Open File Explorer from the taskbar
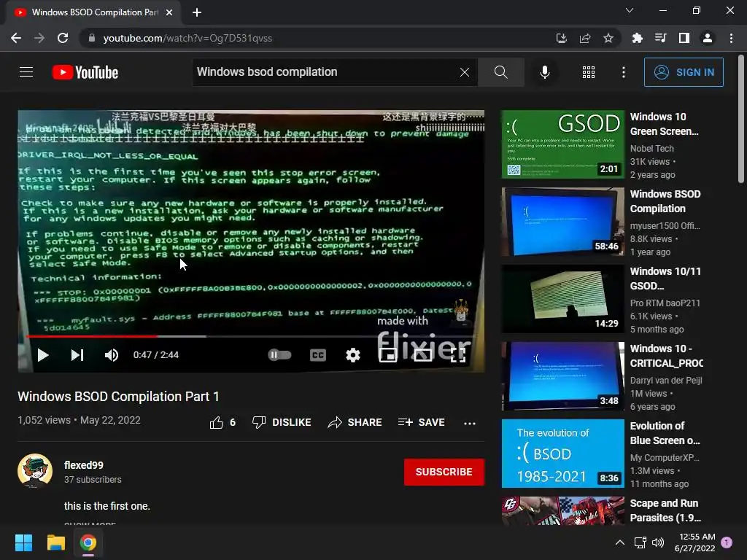This screenshot has height=560, width=747. click(x=56, y=542)
